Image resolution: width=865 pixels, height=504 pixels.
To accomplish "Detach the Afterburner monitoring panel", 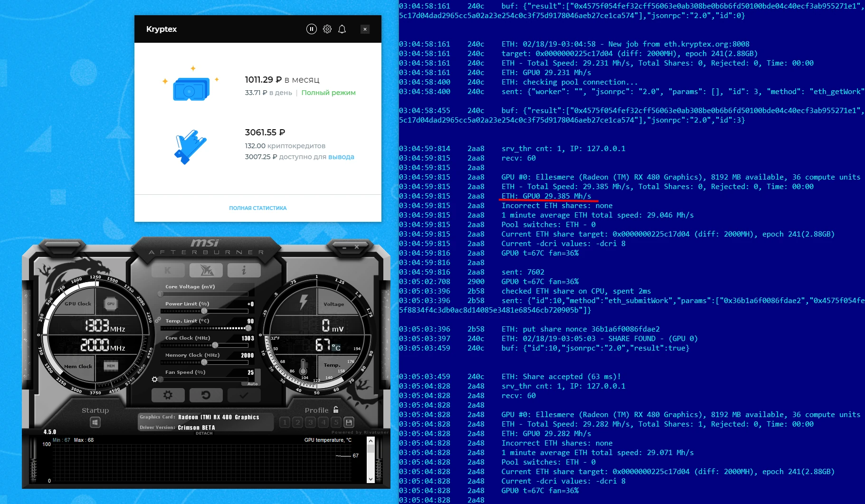I will [204, 433].
